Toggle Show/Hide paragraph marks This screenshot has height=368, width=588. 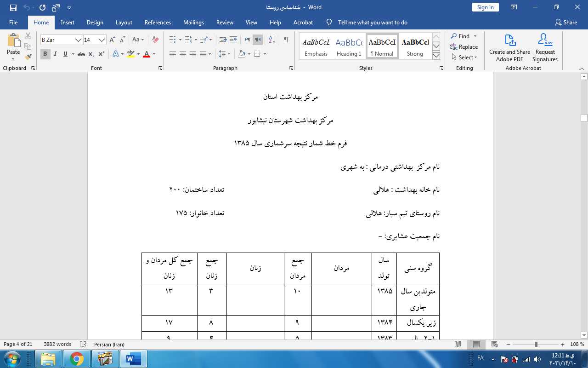pyautogui.click(x=286, y=40)
